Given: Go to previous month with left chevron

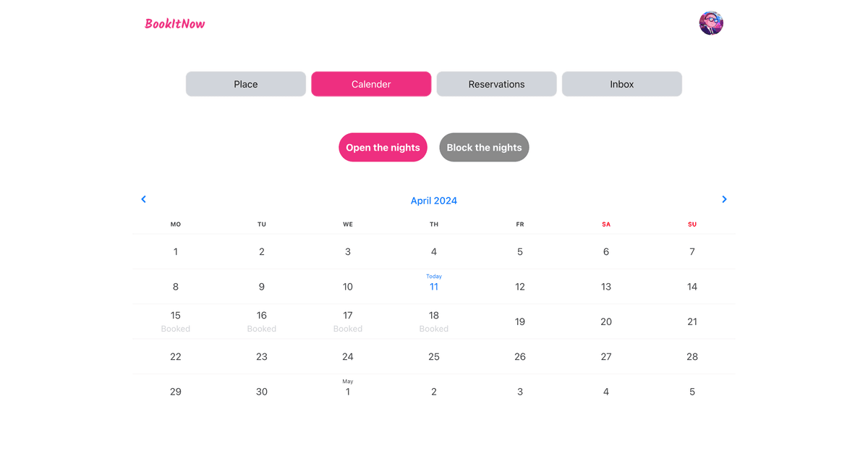Looking at the screenshot, I should 143,199.
